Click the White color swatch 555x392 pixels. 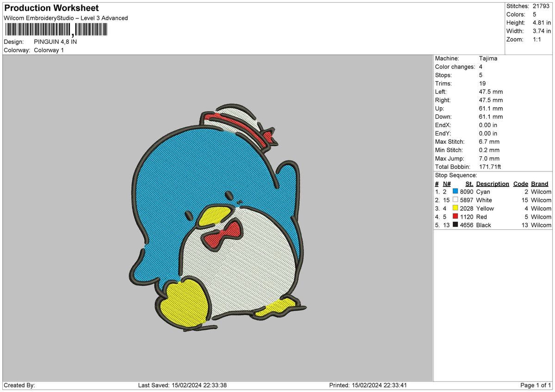point(456,200)
